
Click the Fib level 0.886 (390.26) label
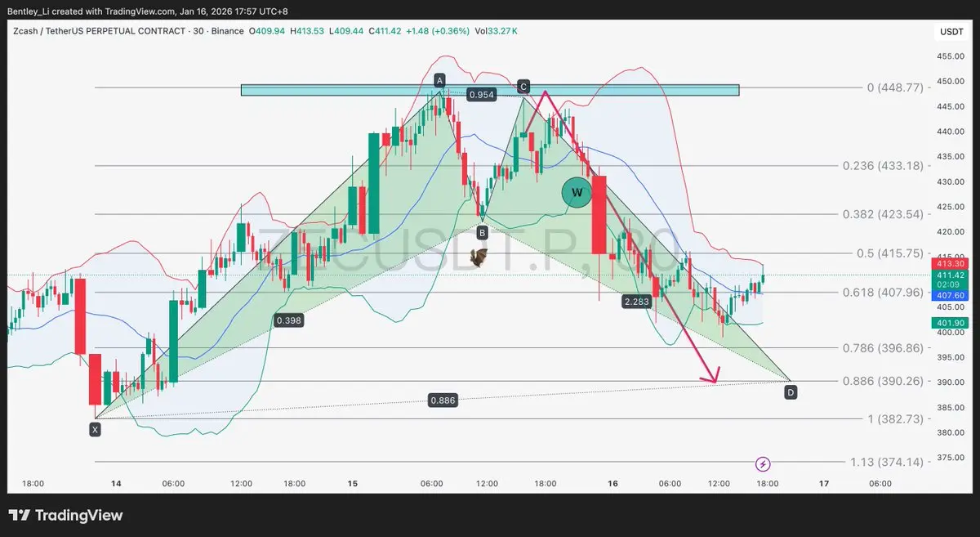[883, 381]
